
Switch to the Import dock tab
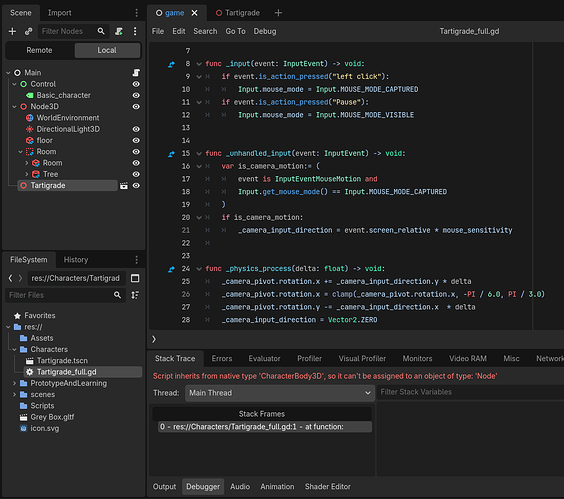[x=59, y=13]
